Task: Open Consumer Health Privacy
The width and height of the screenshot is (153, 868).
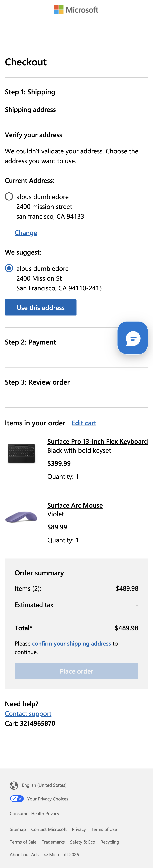Action: click(34, 813)
